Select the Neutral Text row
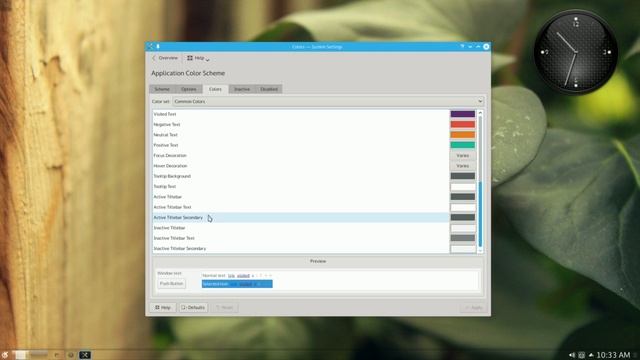640x360 pixels. tap(301, 135)
